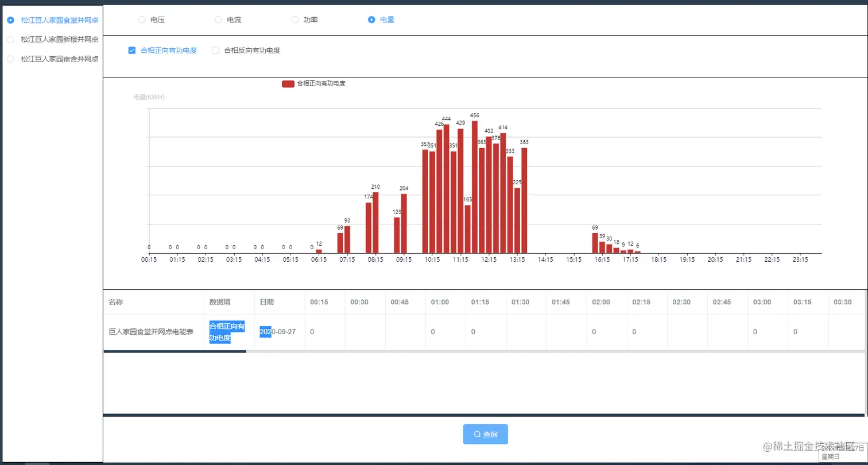Choose 松江巨人家园宿舍并网点 site
The width and height of the screenshot is (868, 465).
click(x=53, y=59)
